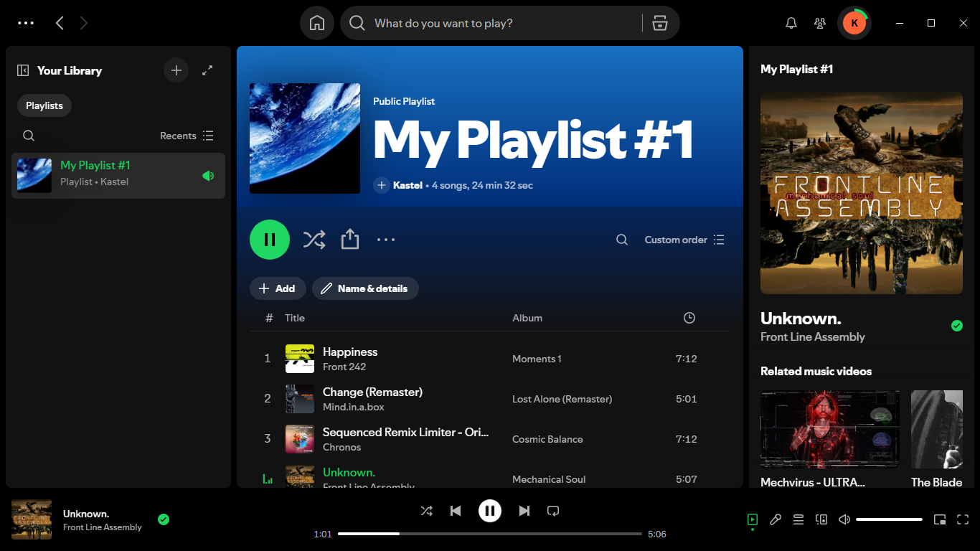980x551 pixels.
Task: Seek in the playback progress bar
Action: 490,534
